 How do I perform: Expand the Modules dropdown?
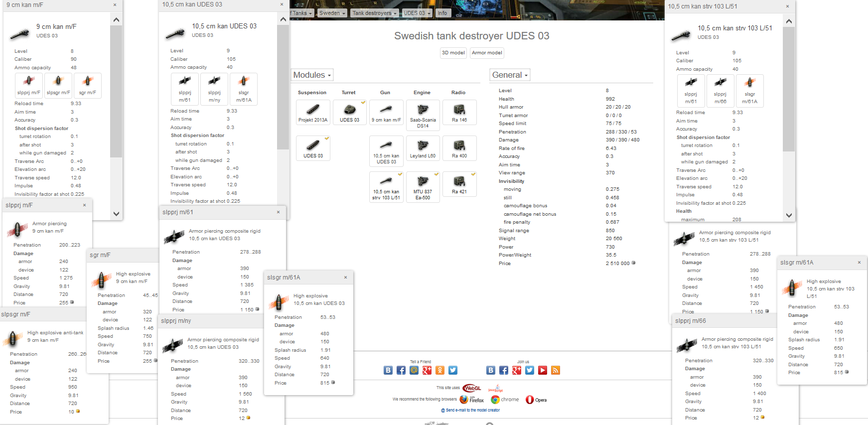[312, 75]
